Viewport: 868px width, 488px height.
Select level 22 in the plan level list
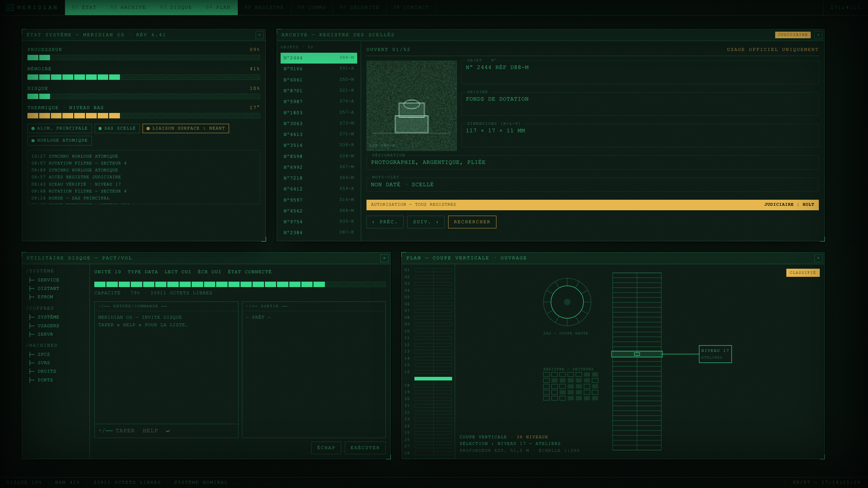428,413
